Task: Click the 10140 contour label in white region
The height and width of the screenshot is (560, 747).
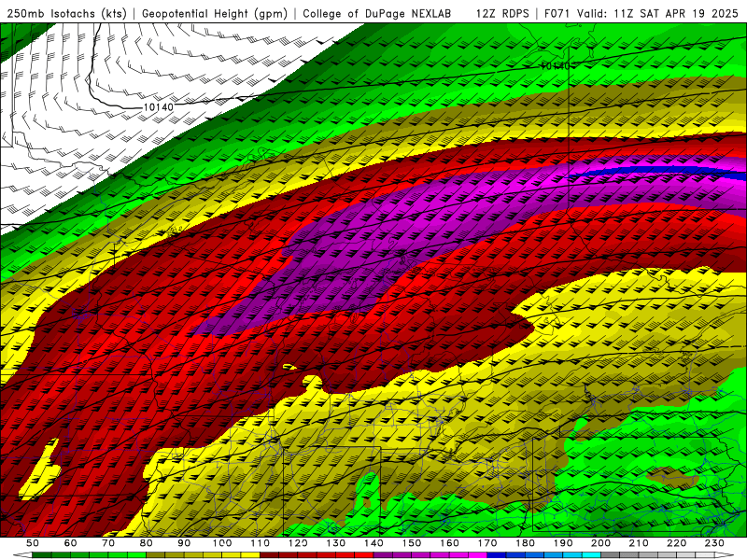Action: point(158,107)
